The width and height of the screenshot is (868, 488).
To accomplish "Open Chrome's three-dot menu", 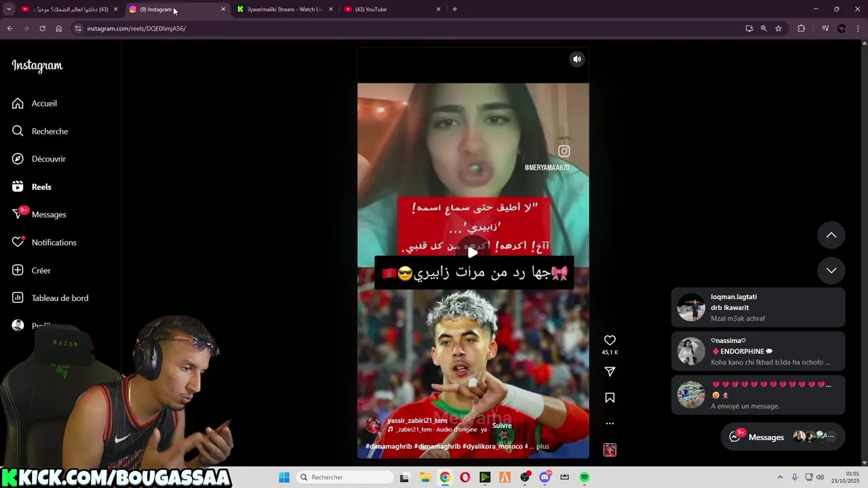I will (858, 28).
